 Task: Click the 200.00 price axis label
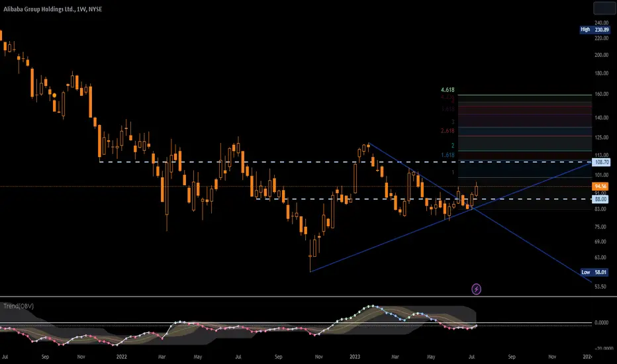tap(601, 55)
